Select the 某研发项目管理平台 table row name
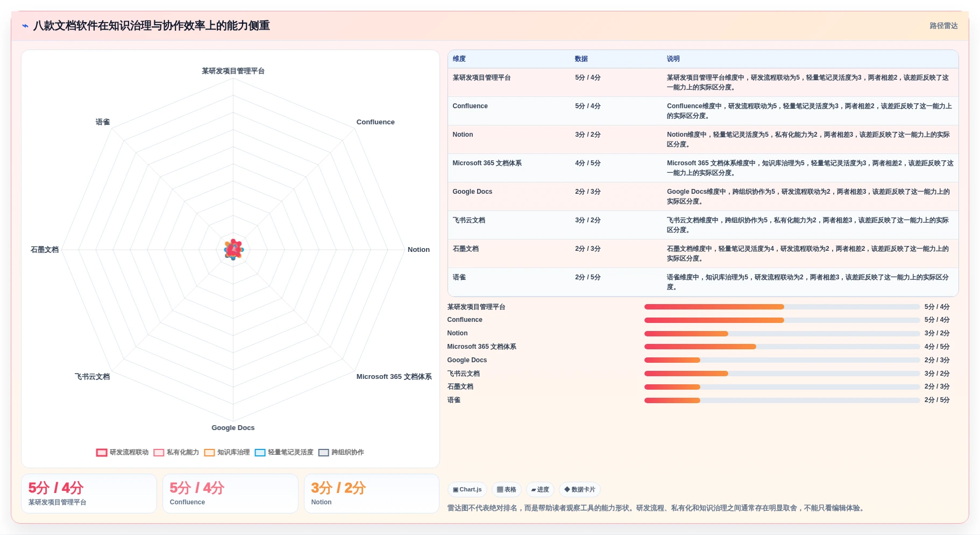The height and width of the screenshot is (535, 980). pos(481,78)
